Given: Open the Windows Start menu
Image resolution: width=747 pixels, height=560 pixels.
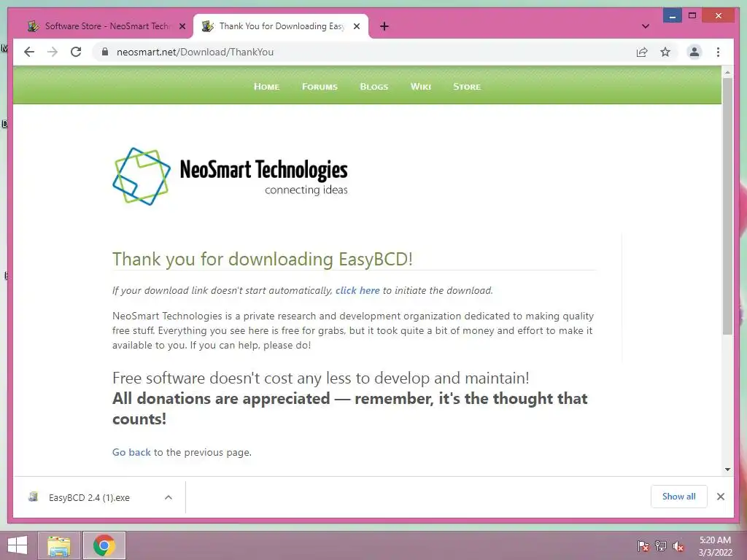Looking at the screenshot, I should click(18, 545).
